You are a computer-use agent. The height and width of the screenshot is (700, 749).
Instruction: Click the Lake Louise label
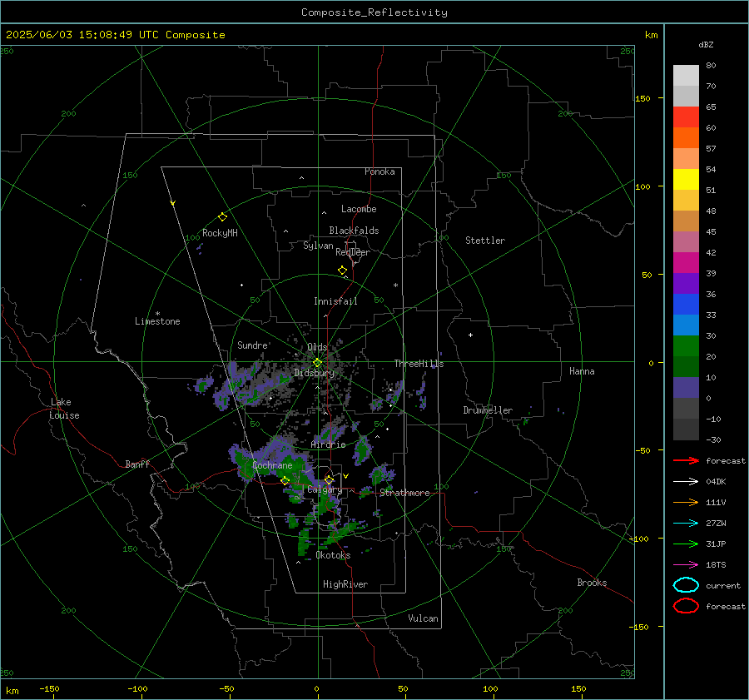click(64, 409)
